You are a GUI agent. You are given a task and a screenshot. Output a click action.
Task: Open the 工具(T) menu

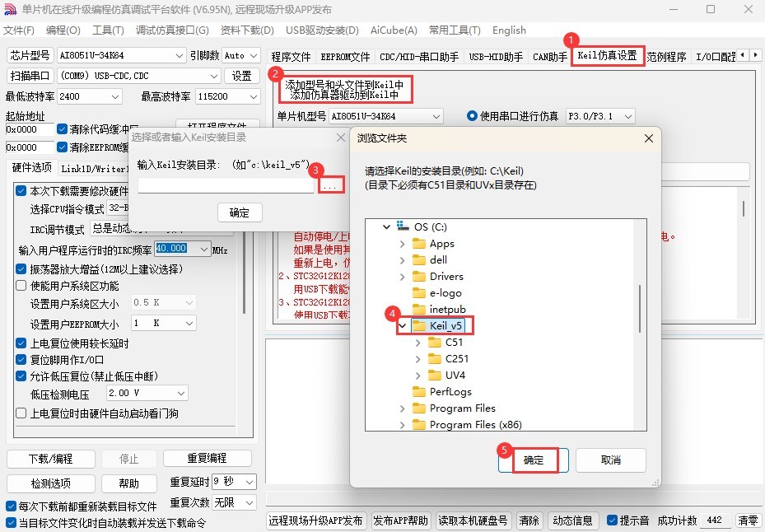[108, 30]
